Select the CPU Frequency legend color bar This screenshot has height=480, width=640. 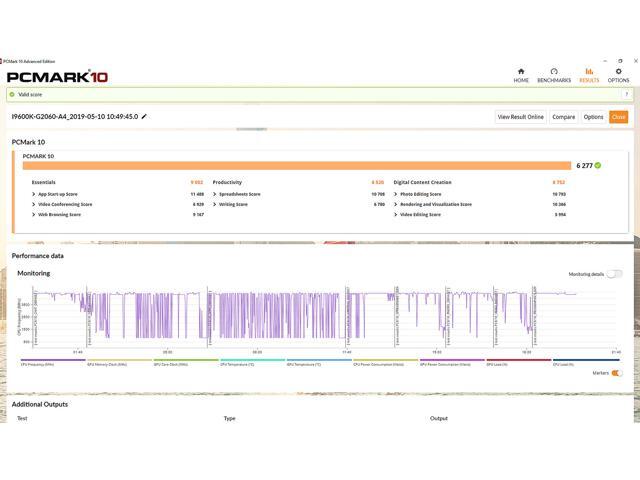pyautogui.click(x=52, y=360)
